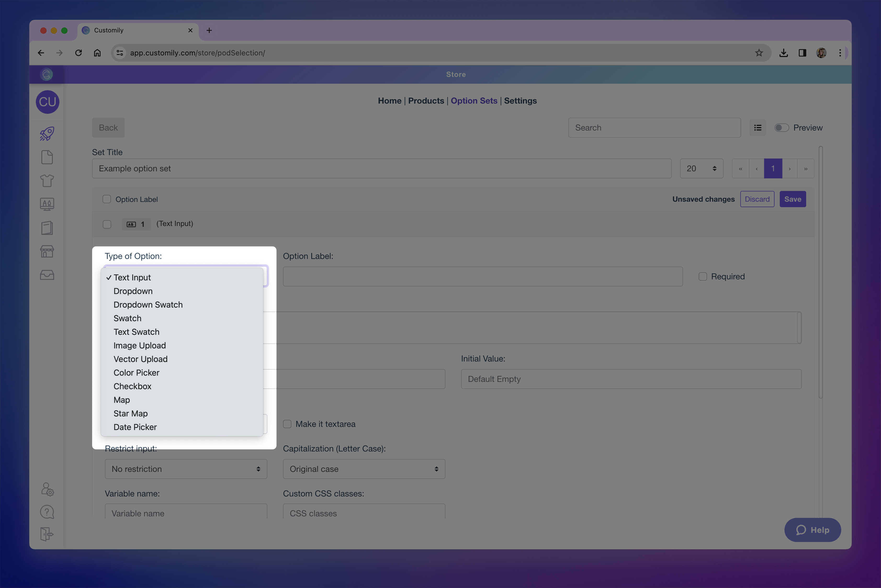Click the Option Label input field

[x=482, y=277]
